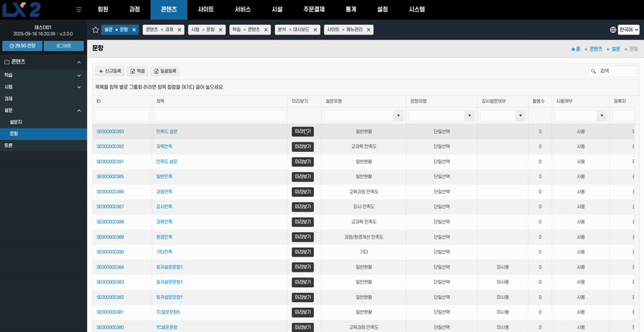Open the 한국어 language dropdown
The image size is (644, 332).
coord(630,29)
